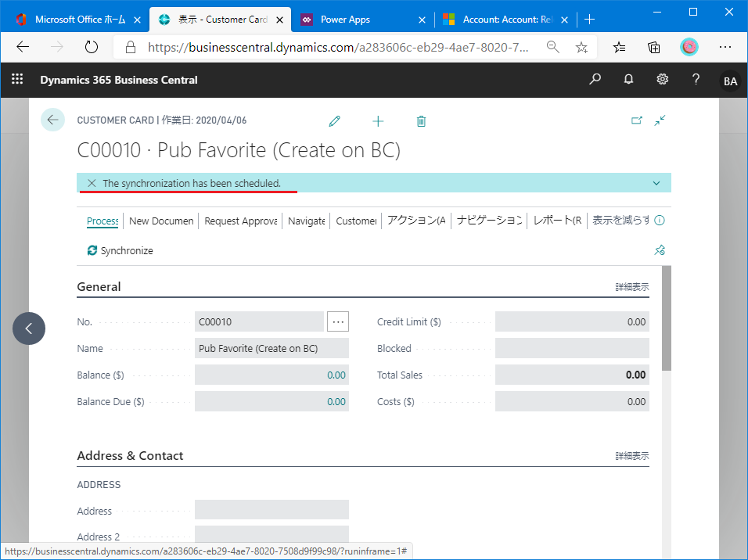The width and height of the screenshot is (748, 560).
Task: Click the browser back arrow
Action: [23, 47]
